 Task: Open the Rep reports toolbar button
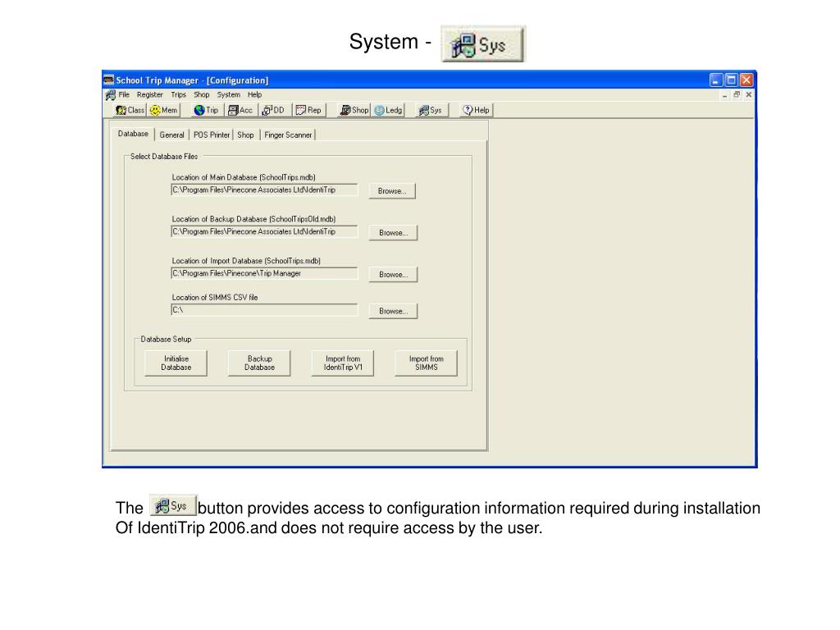pyautogui.click(x=308, y=110)
